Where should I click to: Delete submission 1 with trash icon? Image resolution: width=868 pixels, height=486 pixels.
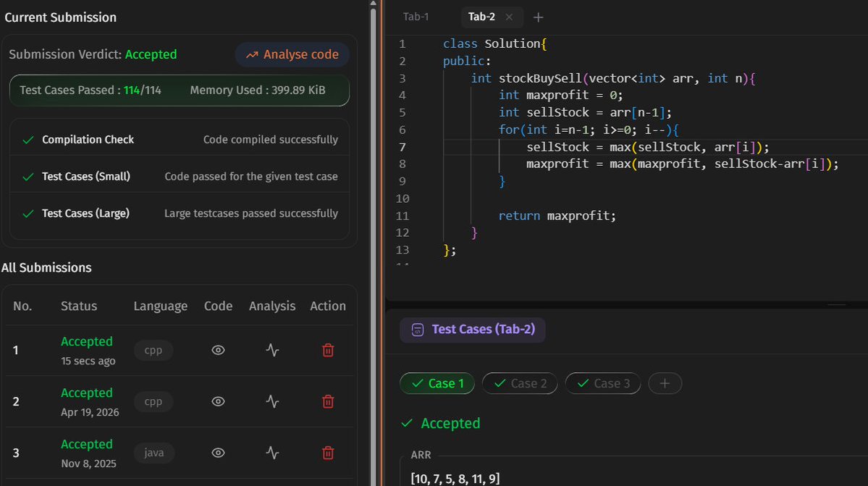pyautogui.click(x=328, y=350)
